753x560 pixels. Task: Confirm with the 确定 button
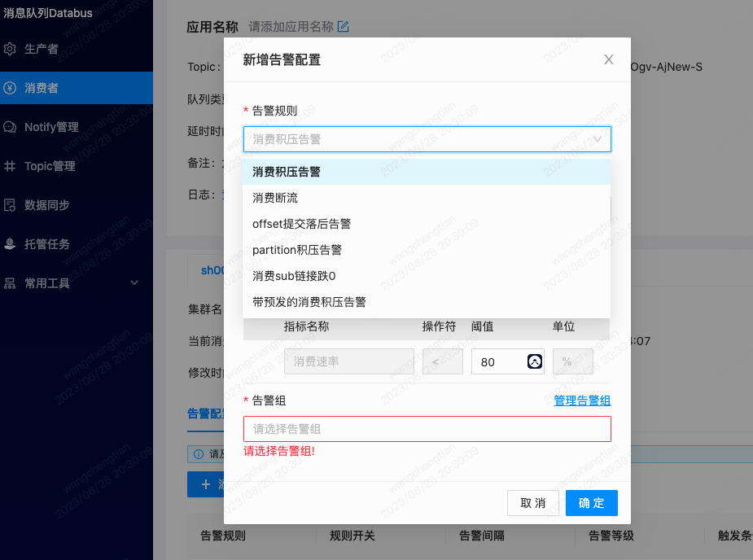tap(592, 503)
